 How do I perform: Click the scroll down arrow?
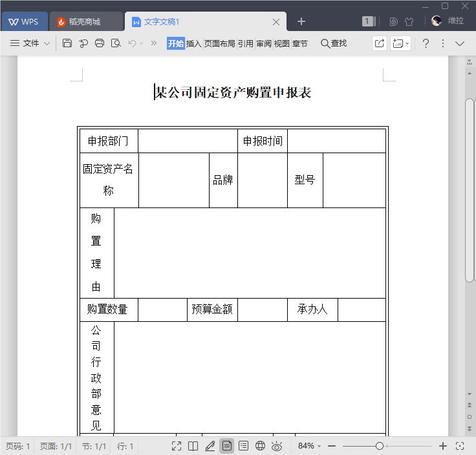point(470,394)
